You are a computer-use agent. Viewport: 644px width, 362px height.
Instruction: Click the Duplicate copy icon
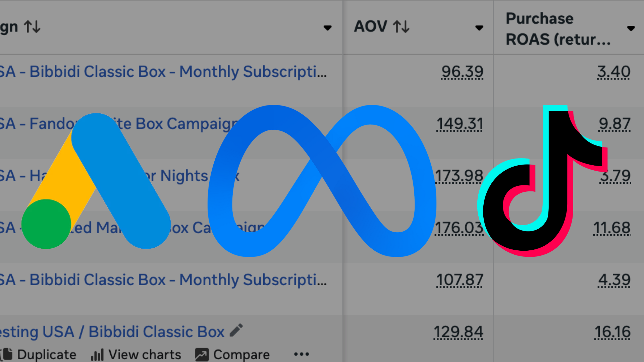coord(7,354)
